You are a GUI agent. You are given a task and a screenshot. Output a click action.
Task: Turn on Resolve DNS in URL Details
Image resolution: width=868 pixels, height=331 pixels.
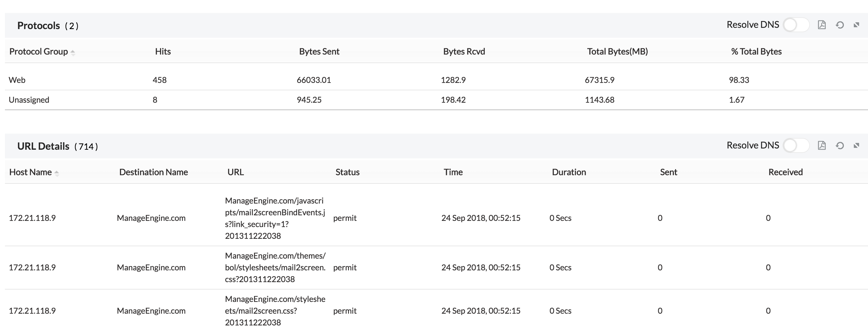tap(796, 145)
